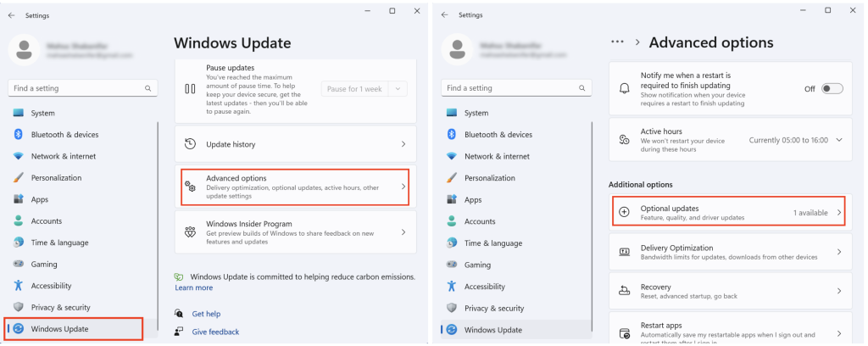Click the Give feedback icon
Viewport: 868px width, 346px height.
[179, 332]
